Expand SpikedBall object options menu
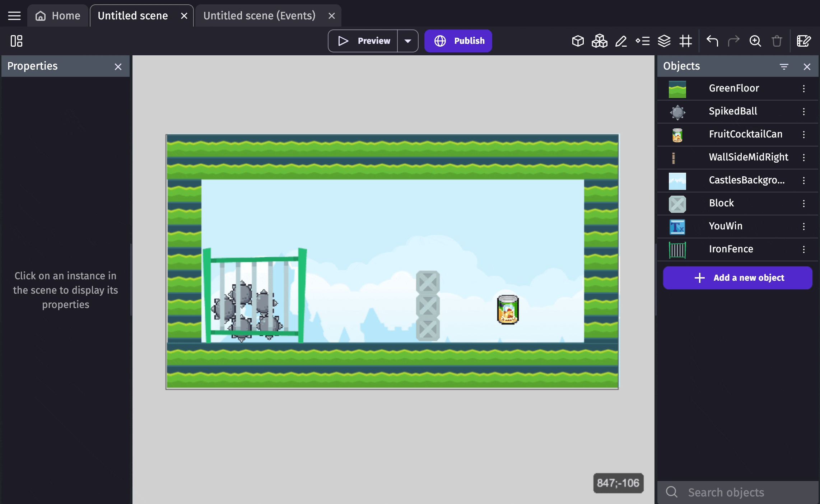This screenshot has width=820, height=504. (x=804, y=111)
